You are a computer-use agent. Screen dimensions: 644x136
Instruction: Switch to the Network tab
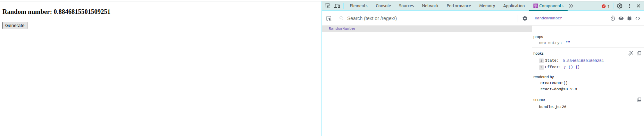pyautogui.click(x=430, y=6)
